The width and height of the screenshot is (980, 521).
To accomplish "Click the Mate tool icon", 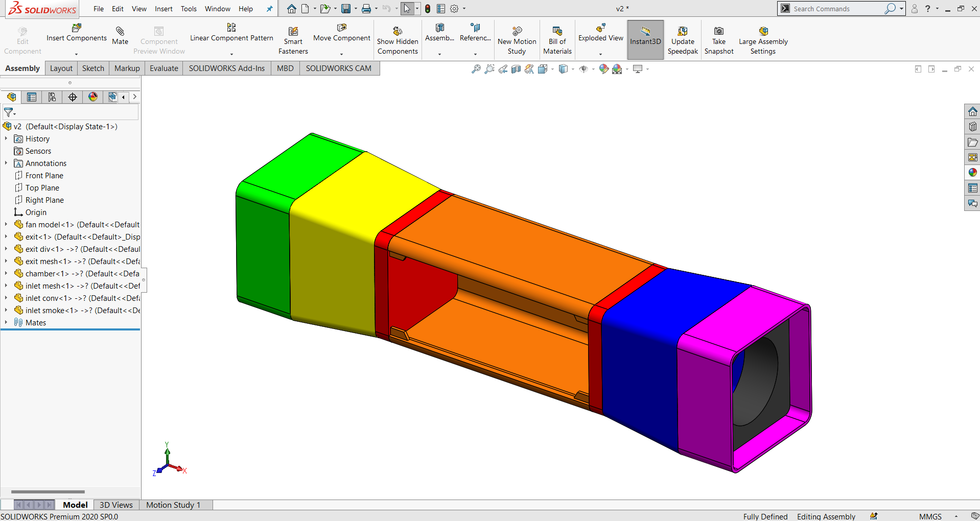I will pyautogui.click(x=120, y=31).
